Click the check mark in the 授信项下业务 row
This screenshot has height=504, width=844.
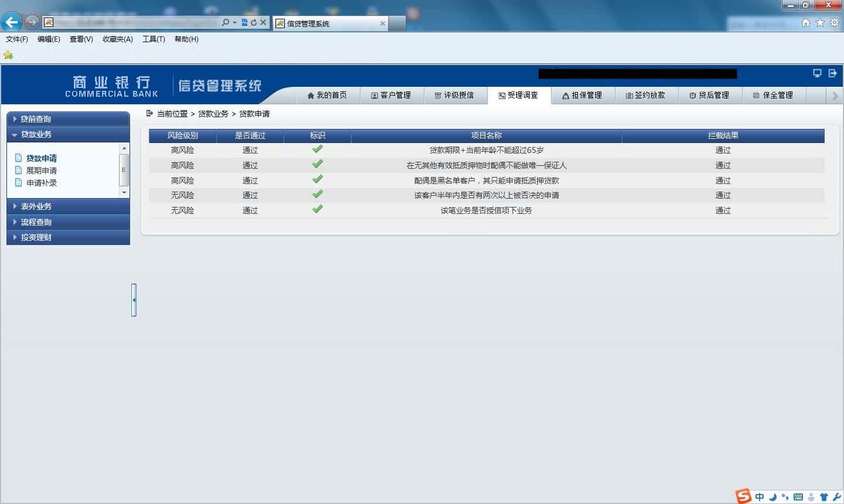[x=318, y=209]
